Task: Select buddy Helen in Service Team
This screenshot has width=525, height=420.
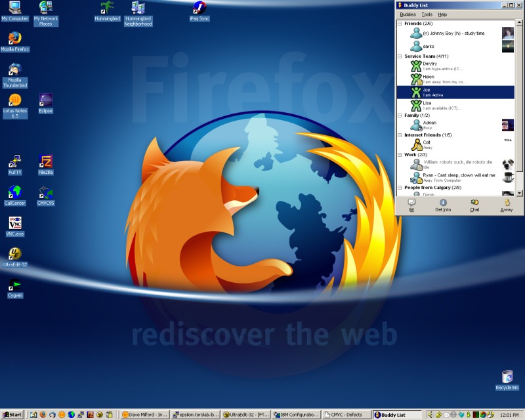Action: (428, 77)
